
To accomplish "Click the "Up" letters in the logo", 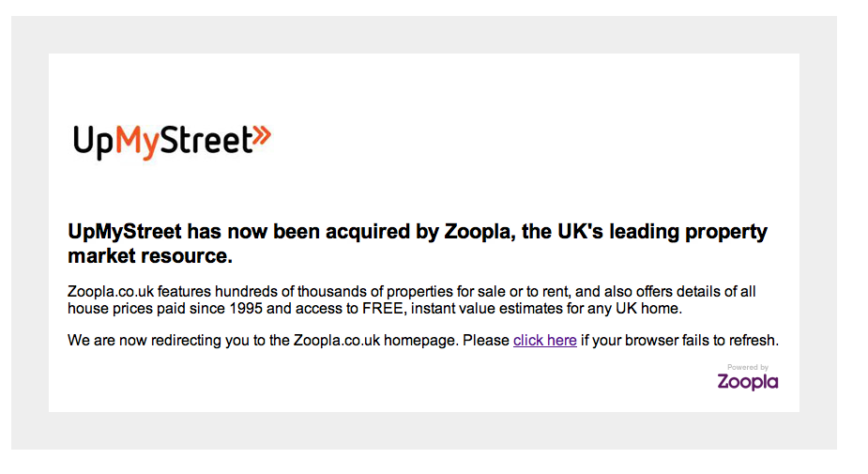I will [95, 143].
